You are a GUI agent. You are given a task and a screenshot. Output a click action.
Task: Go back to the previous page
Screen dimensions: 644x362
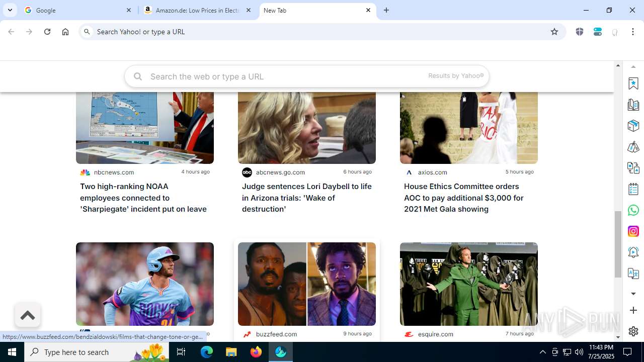pos(11,32)
